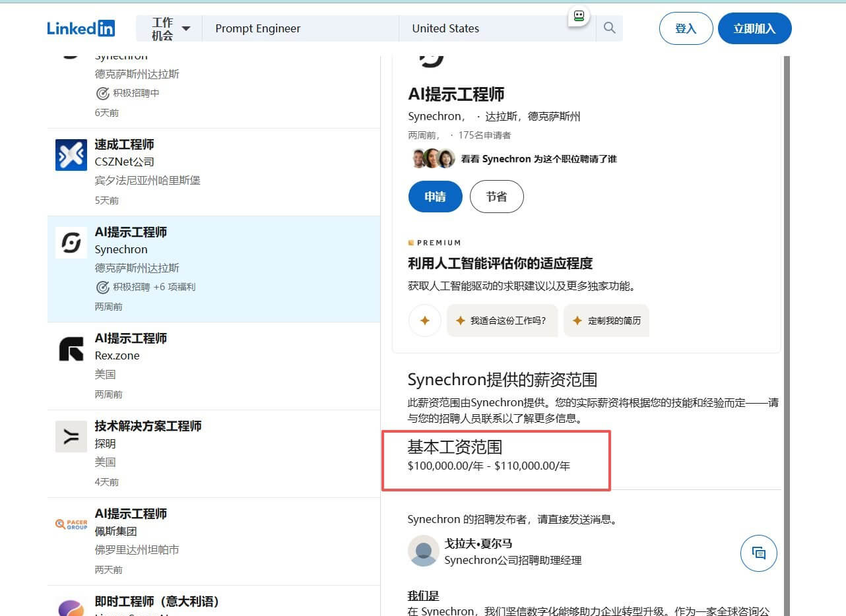Focus the Prompt Engineer search field
The height and width of the screenshot is (616, 846).
(x=300, y=28)
